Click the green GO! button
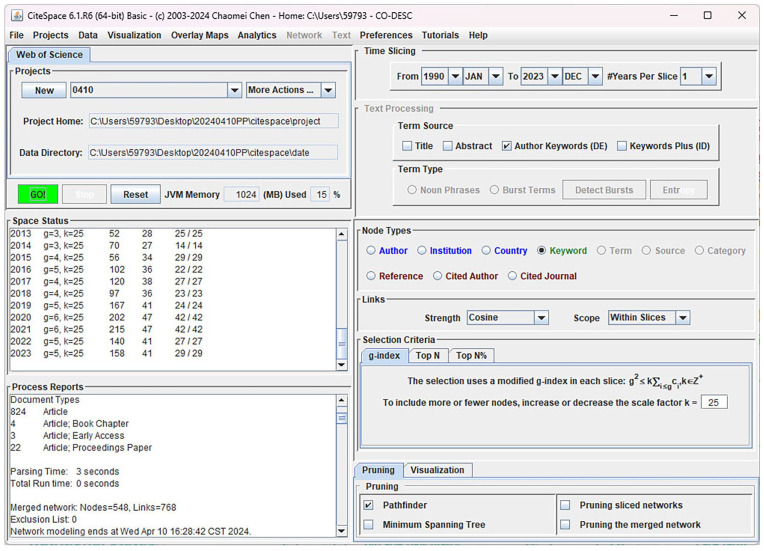 pyautogui.click(x=38, y=194)
